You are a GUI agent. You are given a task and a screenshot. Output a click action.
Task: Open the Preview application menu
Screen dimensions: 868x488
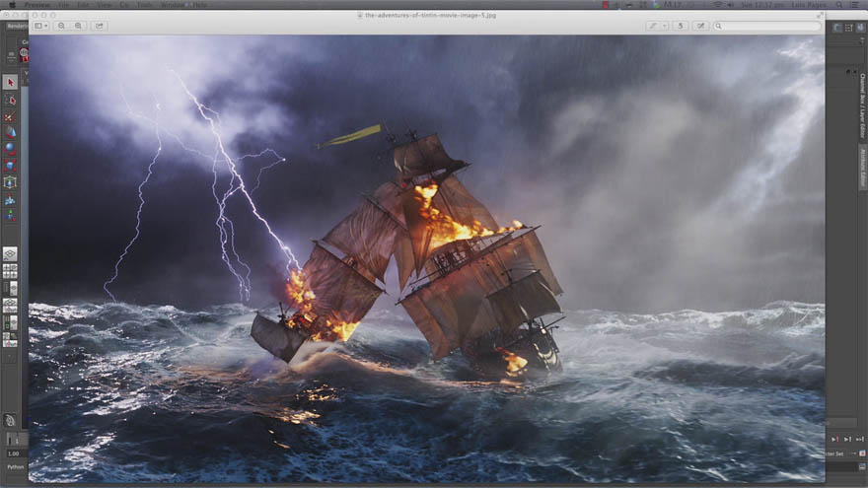[x=37, y=4]
